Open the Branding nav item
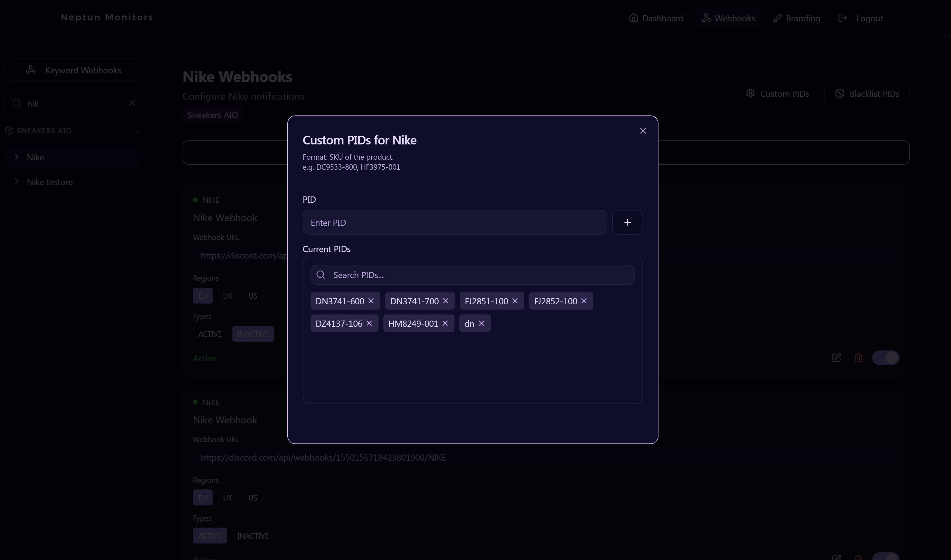Image resolution: width=951 pixels, height=560 pixels. point(796,18)
